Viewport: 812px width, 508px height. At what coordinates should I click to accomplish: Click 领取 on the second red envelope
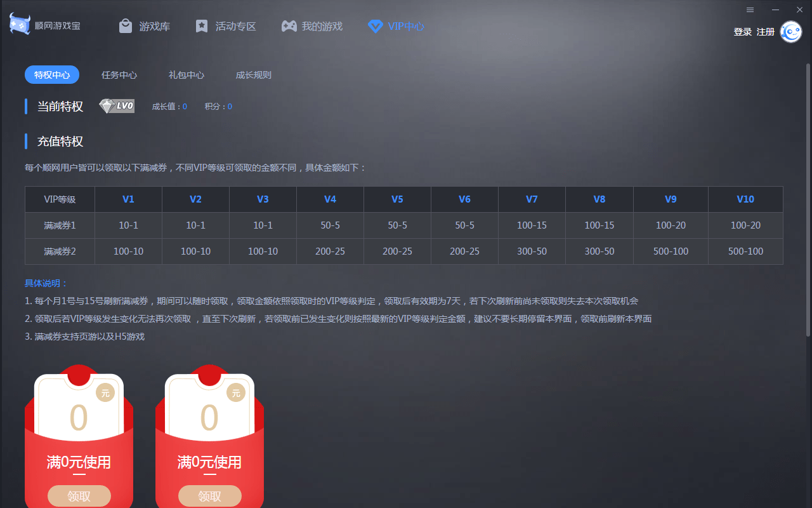[x=210, y=495]
